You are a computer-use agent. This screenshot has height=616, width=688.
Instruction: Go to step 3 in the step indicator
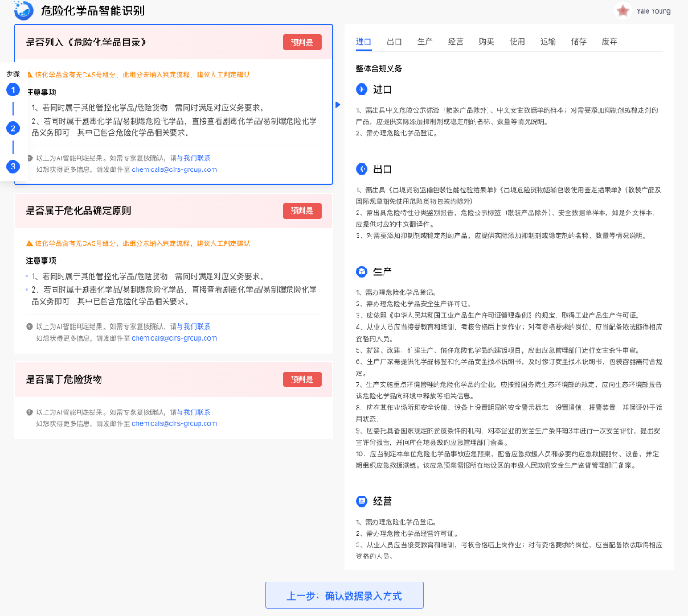[x=12, y=166]
